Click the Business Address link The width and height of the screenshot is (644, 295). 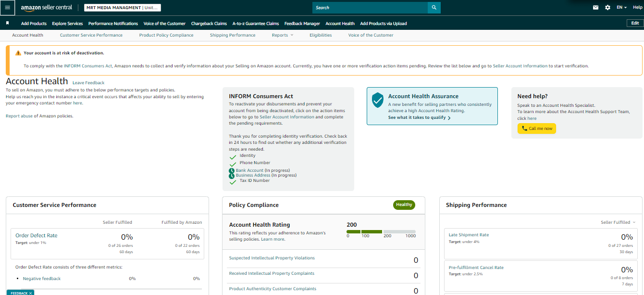(x=253, y=175)
